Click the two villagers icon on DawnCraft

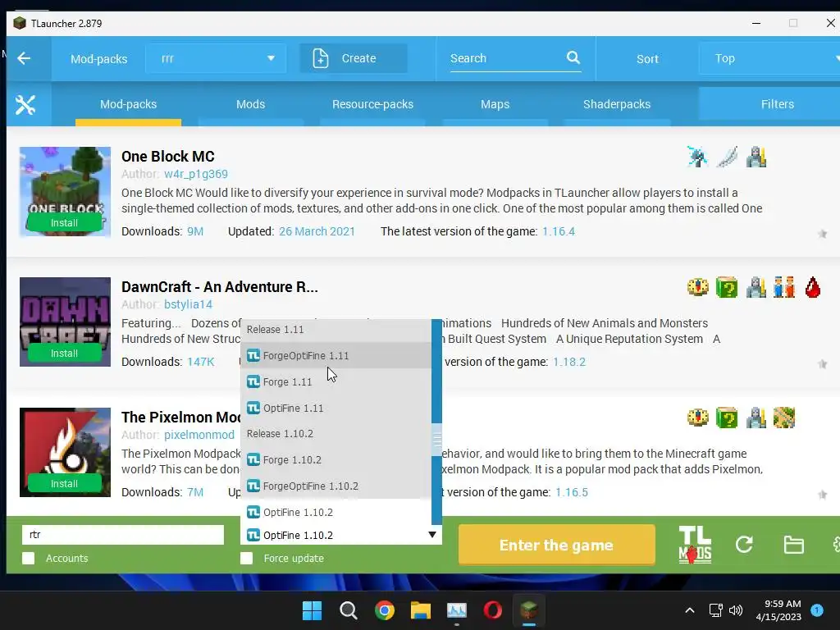point(784,287)
